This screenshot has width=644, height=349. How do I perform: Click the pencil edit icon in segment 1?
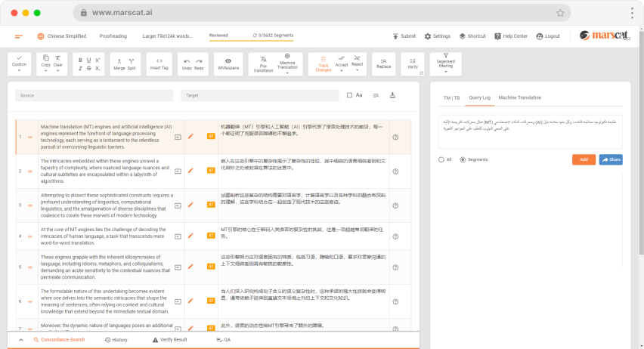coord(191,137)
